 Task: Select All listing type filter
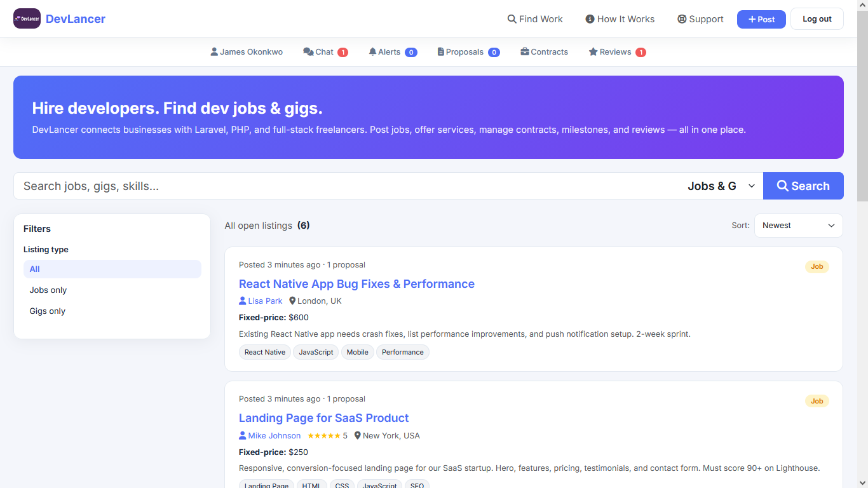(112, 269)
